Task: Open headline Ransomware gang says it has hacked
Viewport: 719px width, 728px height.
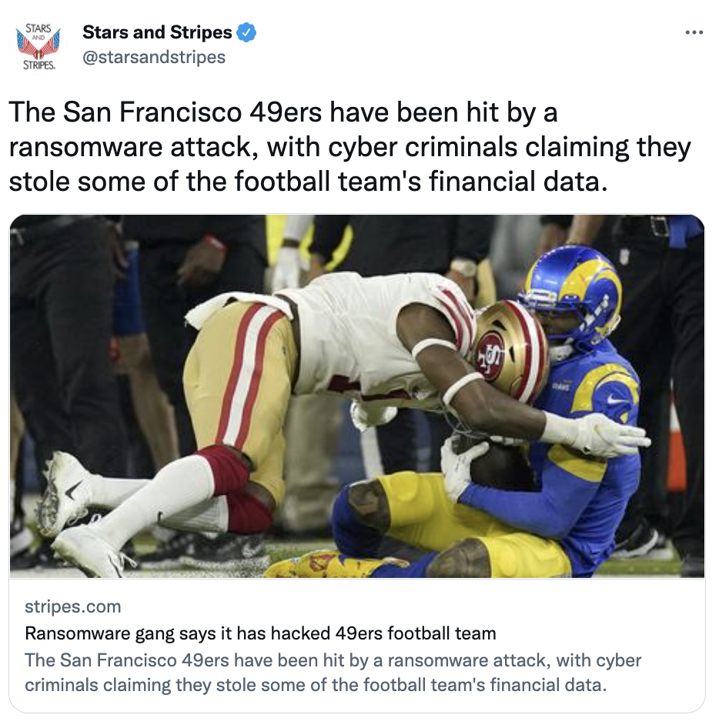Action: point(260,633)
